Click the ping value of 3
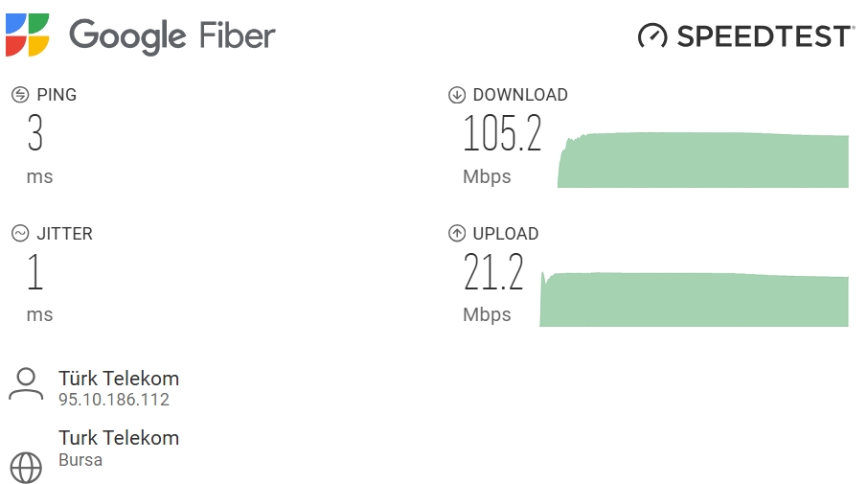Viewport: 868px width, 484px height. coord(34,133)
